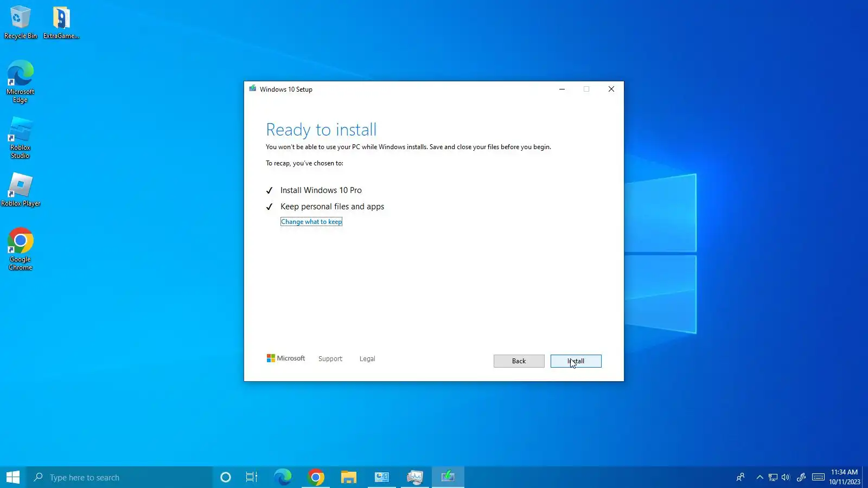Open the Recycle Bin desktop icon
Image resolution: width=868 pixels, height=488 pixels.
[21, 22]
